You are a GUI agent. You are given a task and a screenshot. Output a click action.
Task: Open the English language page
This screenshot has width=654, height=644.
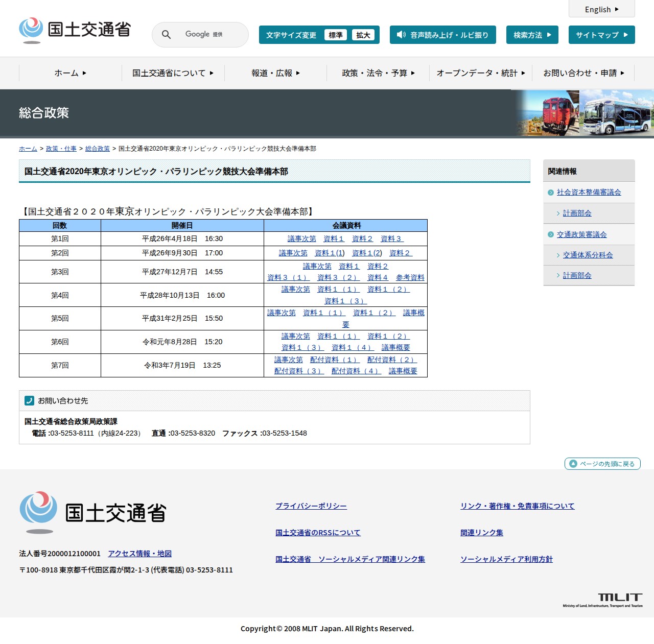602,9
